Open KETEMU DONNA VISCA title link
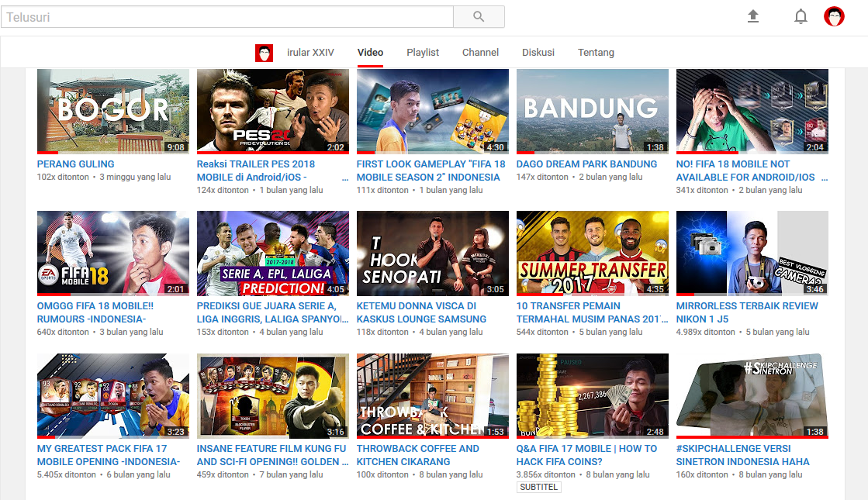 click(421, 312)
